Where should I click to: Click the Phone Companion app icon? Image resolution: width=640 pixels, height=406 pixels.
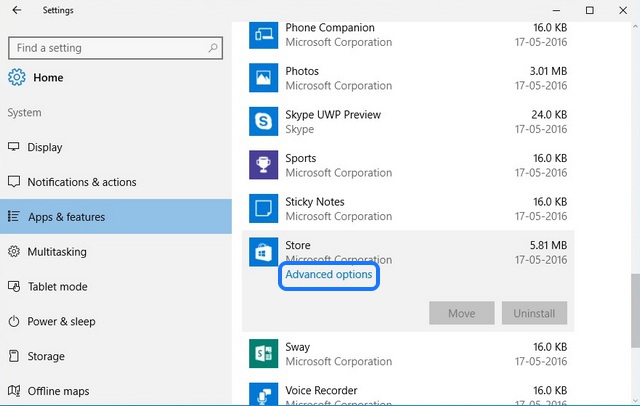click(x=264, y=35)
